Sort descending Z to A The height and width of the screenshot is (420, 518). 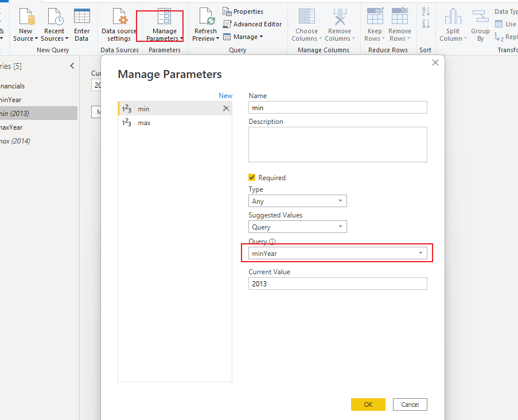pyautogui.click(x=426, y=24)
